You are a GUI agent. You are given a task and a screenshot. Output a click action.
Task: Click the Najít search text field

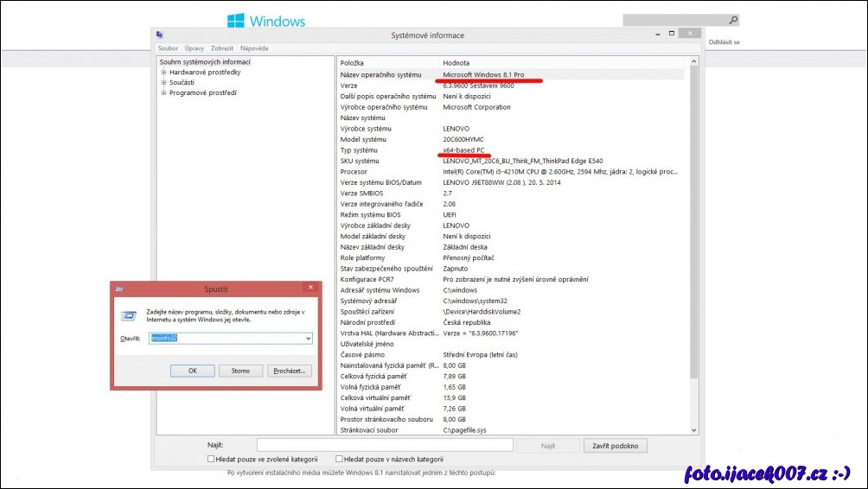tap(384, 445)
